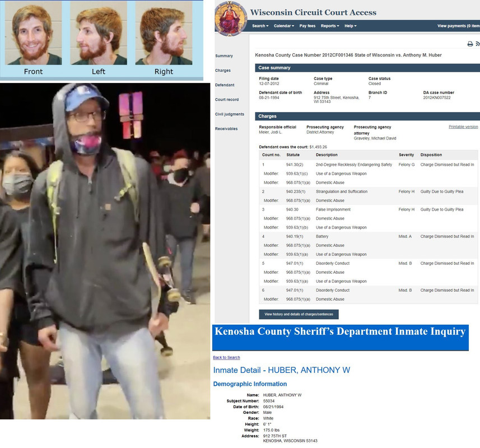Click the Printable version link

click(x=463, y=127)
